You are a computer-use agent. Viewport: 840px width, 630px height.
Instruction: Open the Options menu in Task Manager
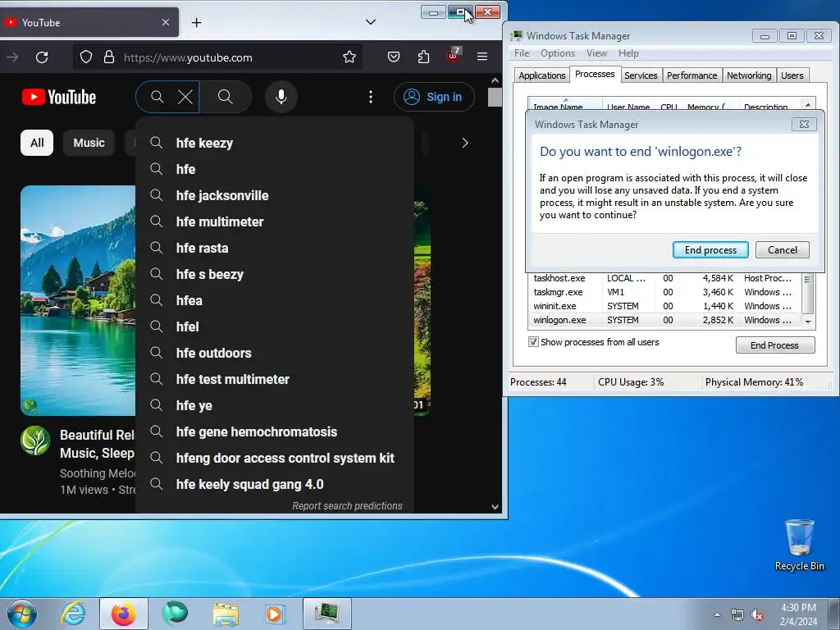coord(557,53)
